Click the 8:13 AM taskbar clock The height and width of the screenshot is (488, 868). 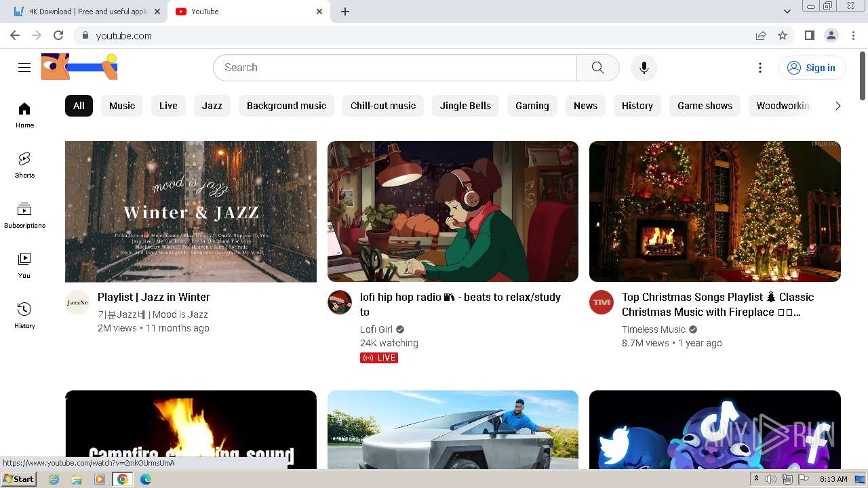tap(833, 479)
